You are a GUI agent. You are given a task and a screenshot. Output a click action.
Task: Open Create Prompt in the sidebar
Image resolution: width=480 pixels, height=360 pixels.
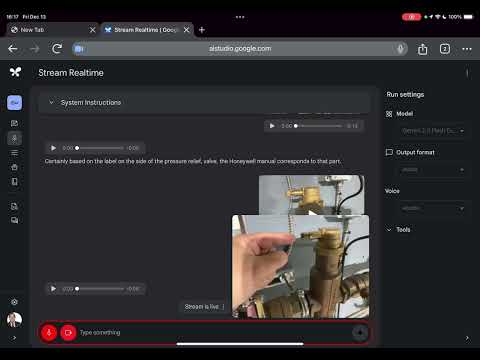tap(14, 123)
